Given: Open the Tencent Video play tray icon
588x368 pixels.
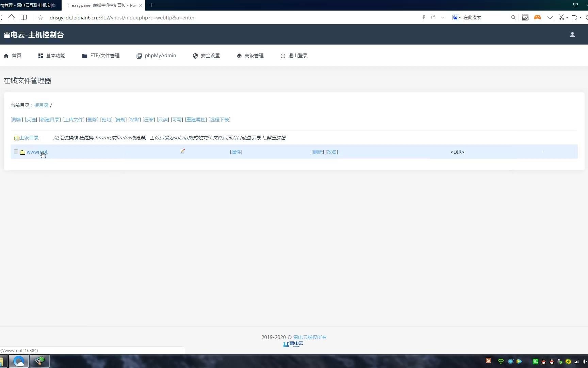Looking at the screenshot, I should [519, 362].
